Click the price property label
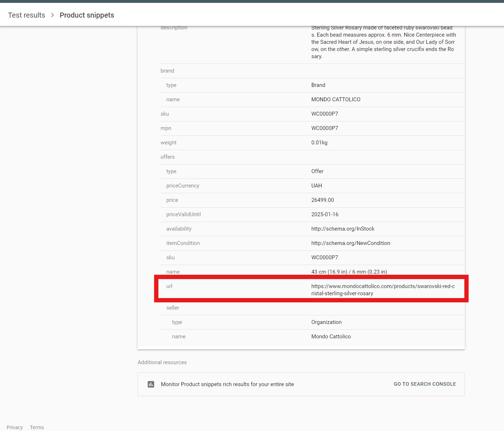 tap(172, 200)
